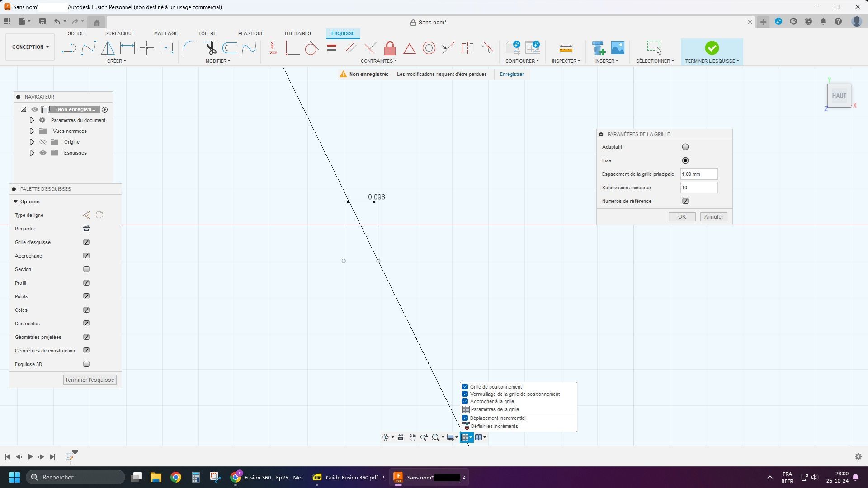Choose Définir les incréments menu entry
Image resolution: width=868 pixels, height=488 pixels.
point(494,426)
